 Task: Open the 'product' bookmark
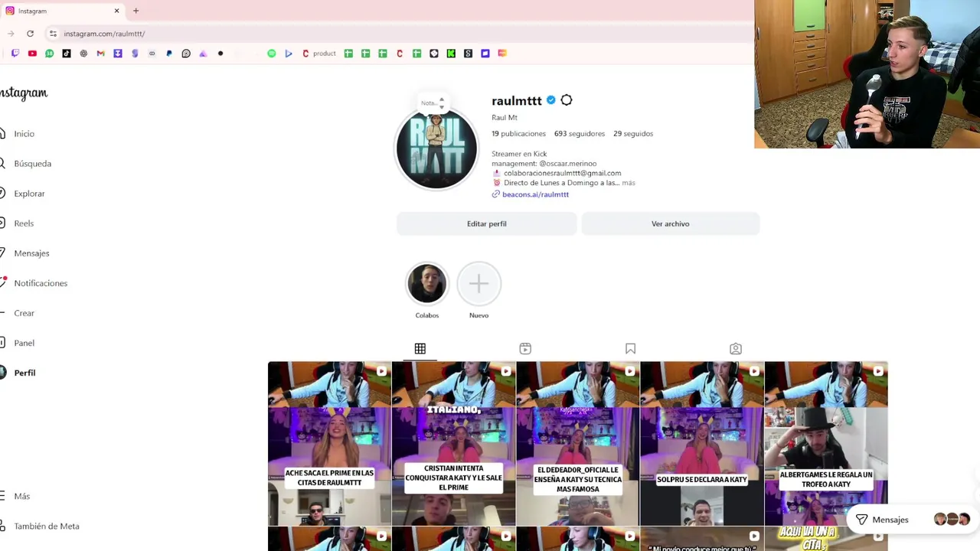pos(318,54)
